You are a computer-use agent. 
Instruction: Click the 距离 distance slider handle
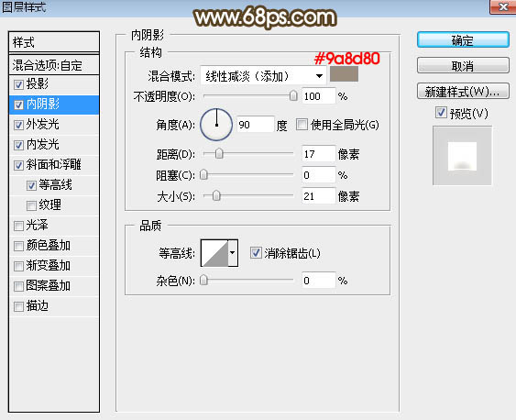point(219,153)
